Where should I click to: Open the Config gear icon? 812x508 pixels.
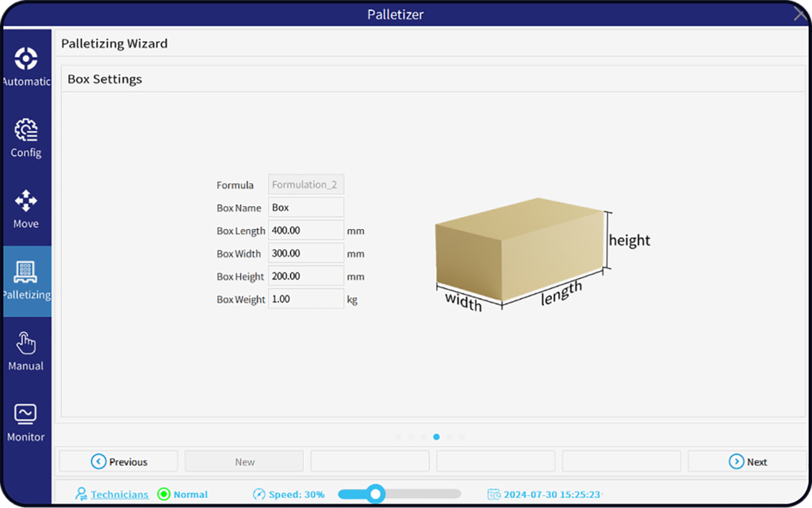pos(26,131)
